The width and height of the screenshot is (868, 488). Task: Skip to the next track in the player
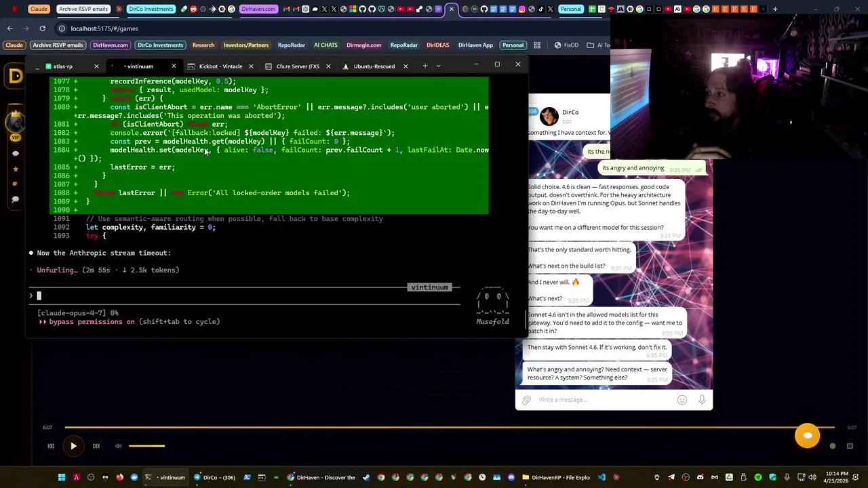click(96, 446)
